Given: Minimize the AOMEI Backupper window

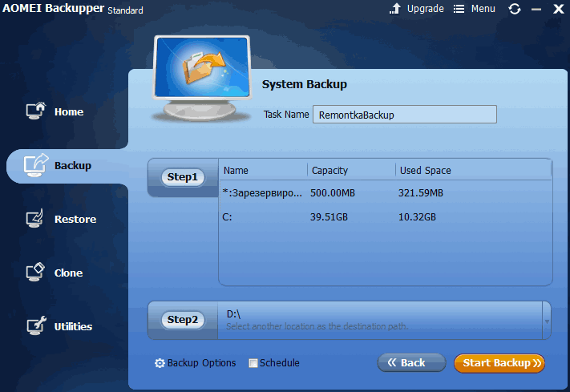Looking at the screenshot, I should coord(536,10).
